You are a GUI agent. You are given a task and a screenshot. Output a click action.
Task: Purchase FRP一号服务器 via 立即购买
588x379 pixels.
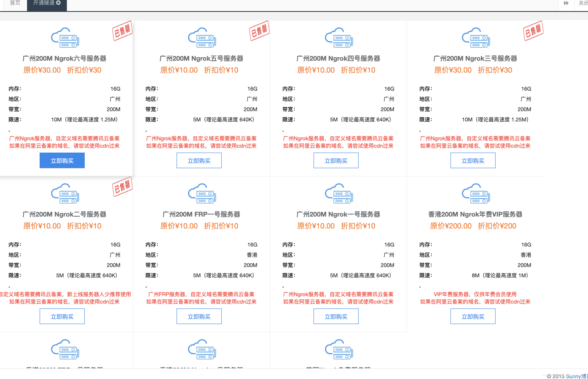(x=199, y=316)
